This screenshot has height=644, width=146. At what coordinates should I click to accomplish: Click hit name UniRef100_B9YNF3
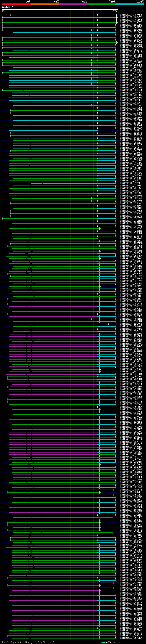click(131, 183)
